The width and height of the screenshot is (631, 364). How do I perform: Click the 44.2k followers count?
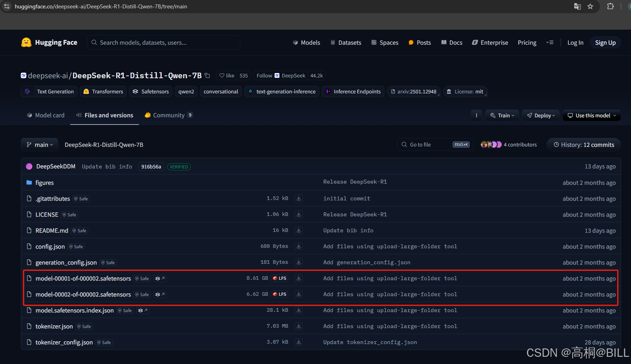316,75
